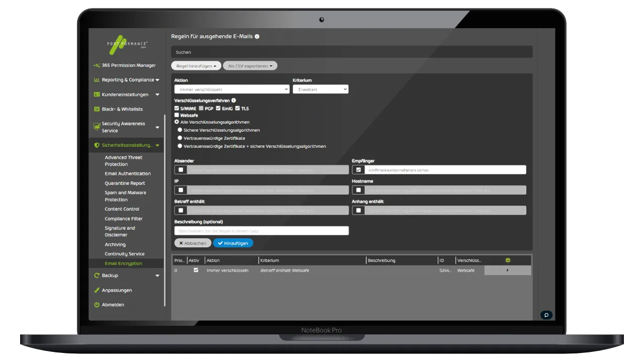
Task: Click the Security Awareness Service shield icon
Action: point(97,127)
